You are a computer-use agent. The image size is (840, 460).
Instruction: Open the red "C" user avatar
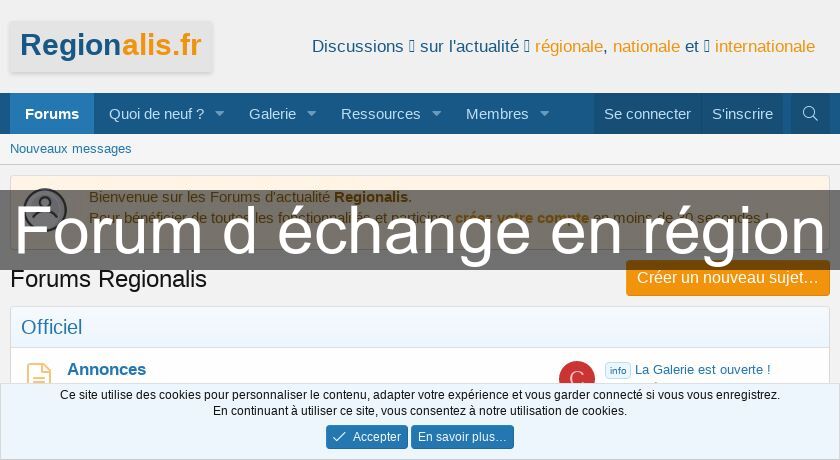point(576,377)
